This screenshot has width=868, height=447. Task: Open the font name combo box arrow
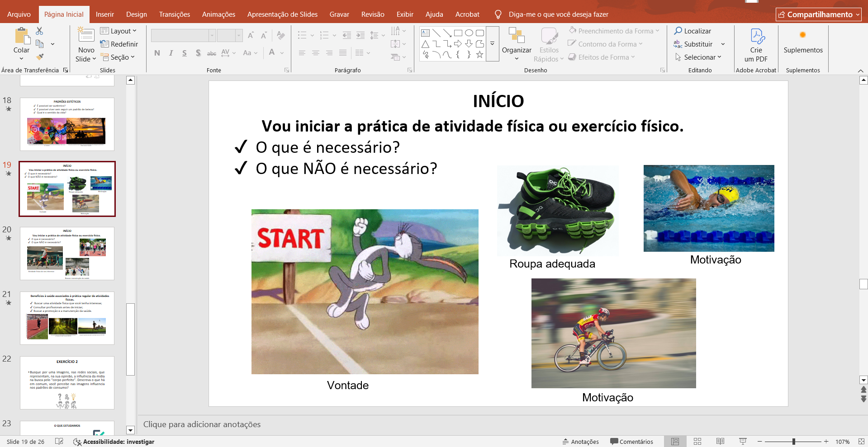click(212, 35)
